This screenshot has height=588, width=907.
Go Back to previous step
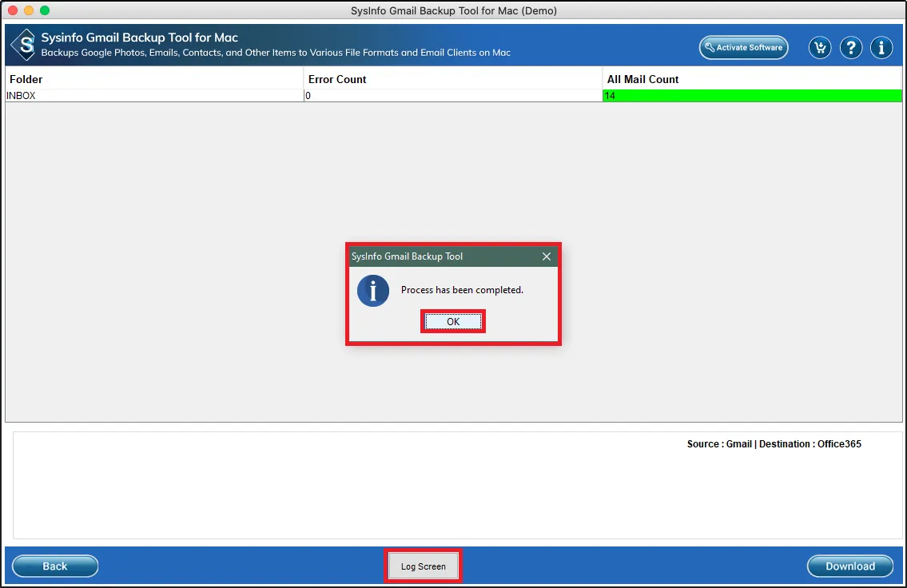55,566
